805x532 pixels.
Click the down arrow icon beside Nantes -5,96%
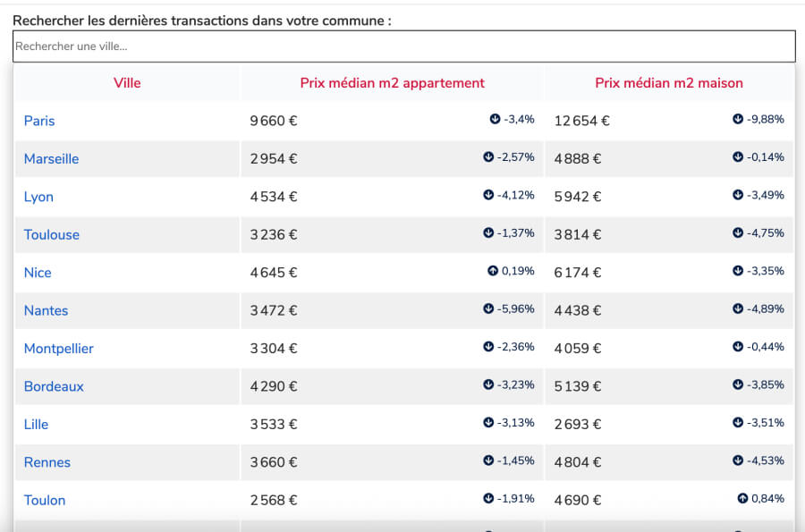(x=488, y=308)
